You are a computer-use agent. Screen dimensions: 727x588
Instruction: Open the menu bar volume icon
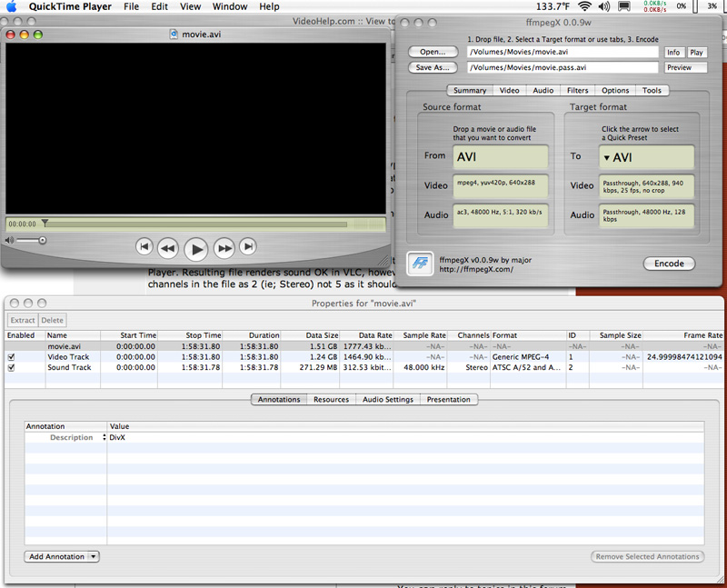pos(604,6)
